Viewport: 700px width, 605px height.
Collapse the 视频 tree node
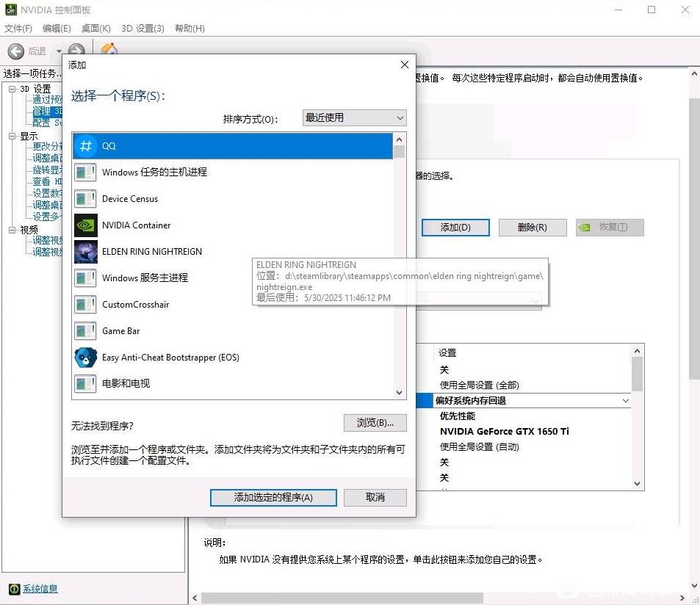point(12,230)
